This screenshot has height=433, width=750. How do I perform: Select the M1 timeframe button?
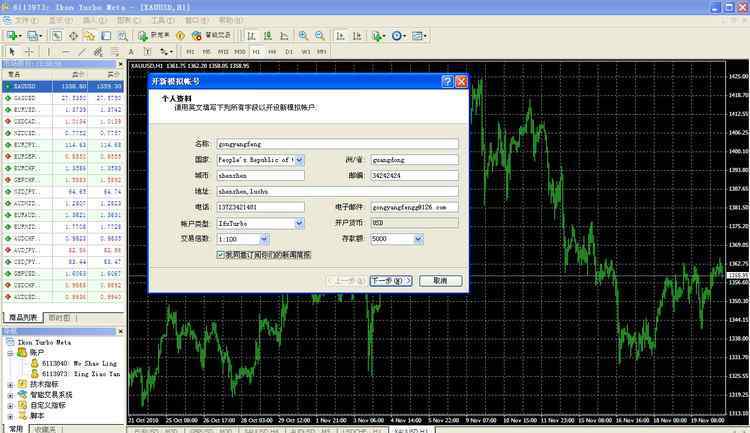[190, 52]
